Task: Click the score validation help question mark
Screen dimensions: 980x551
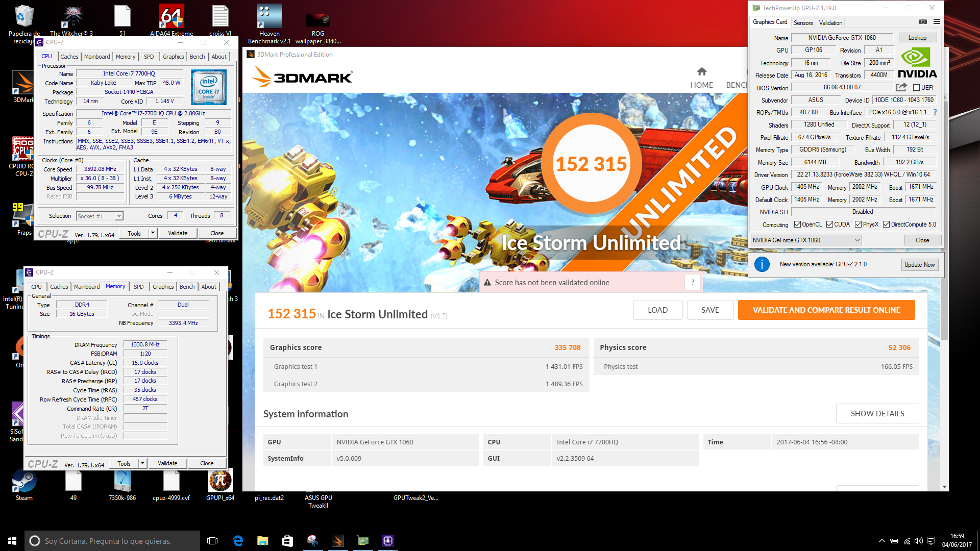Action: [693, 282]
